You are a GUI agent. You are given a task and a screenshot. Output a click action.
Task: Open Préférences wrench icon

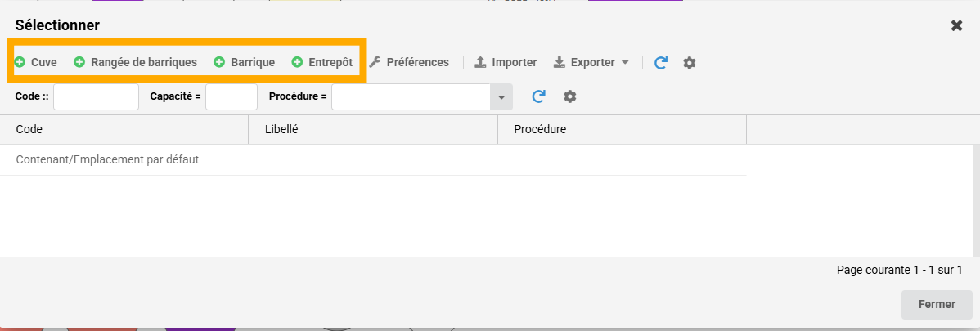point(375,62)
